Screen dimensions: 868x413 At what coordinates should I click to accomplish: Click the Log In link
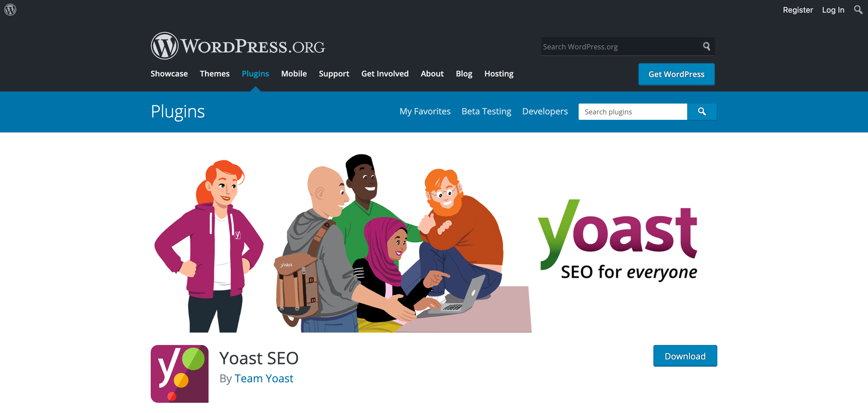(833, 10)
